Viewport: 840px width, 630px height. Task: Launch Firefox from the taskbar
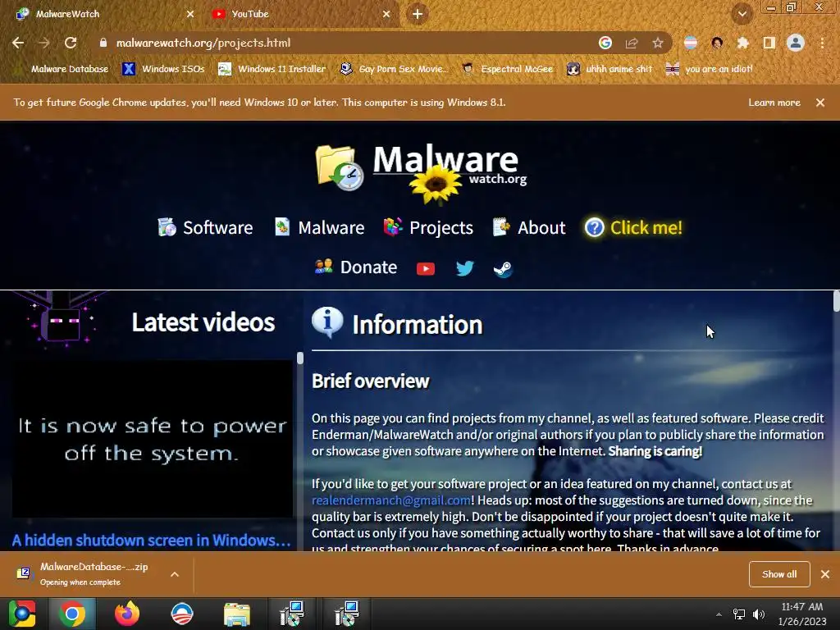coord(127,614)
